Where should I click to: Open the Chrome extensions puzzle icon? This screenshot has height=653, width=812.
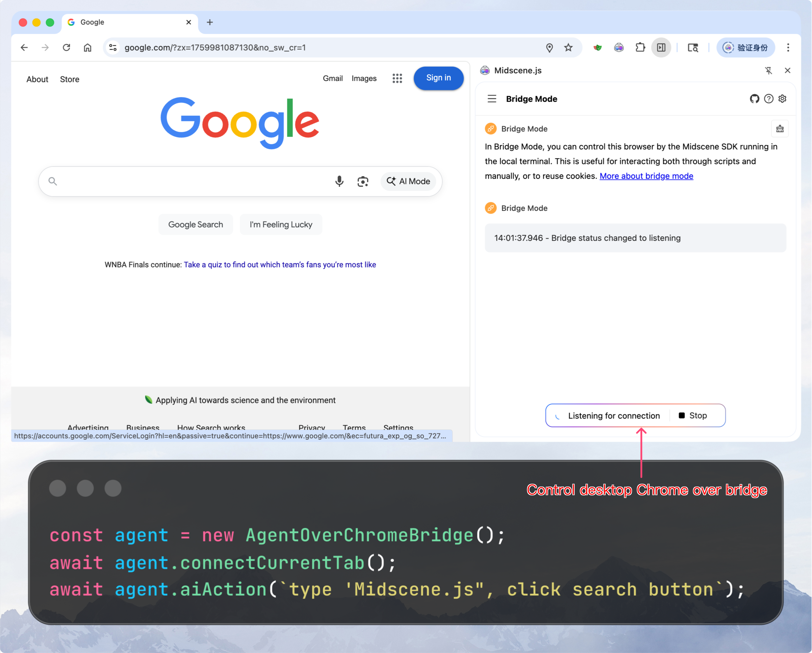pyautogui.click(x=640, y=47)
